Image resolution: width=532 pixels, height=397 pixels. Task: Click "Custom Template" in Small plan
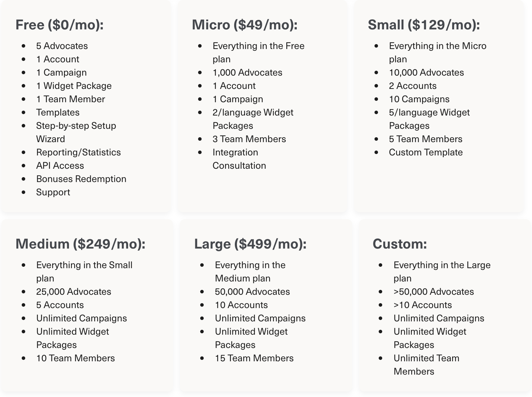click(426, 152)
